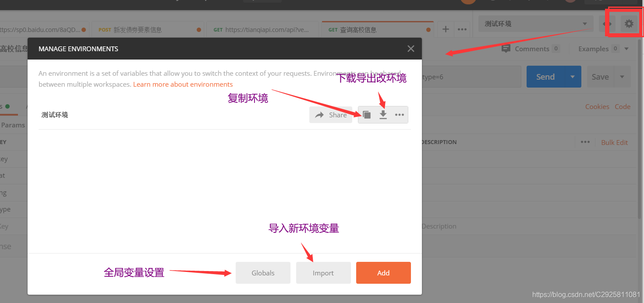Click the environment quick look eye icon
The image size is (644, 303).
(607, 24)
